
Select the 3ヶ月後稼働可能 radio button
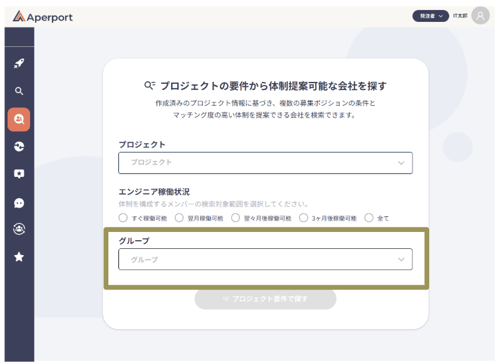[303, 218]
